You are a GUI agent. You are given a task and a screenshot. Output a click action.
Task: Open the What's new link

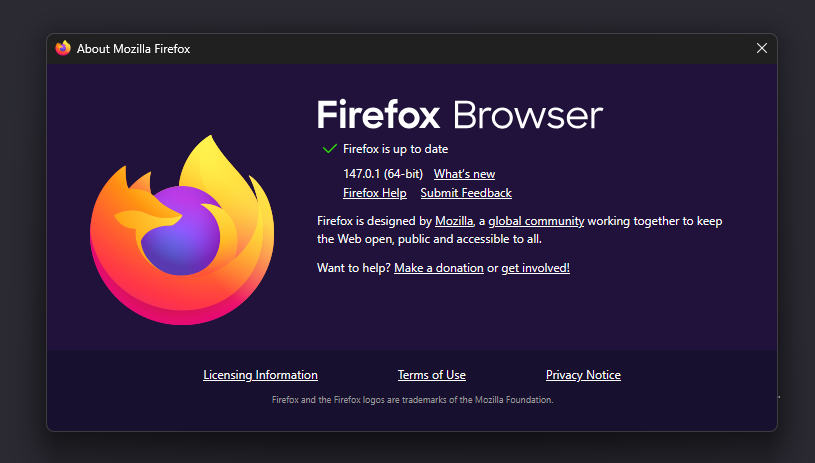tap(464, 174)
